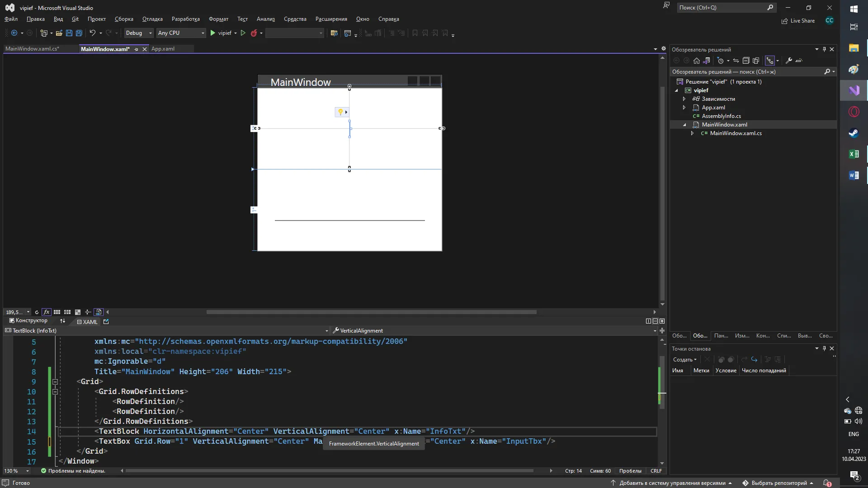Expand the MainWindow.xaml.cs tree node
The height and width of the screenshot is (488, 868).
click(692, 133)
